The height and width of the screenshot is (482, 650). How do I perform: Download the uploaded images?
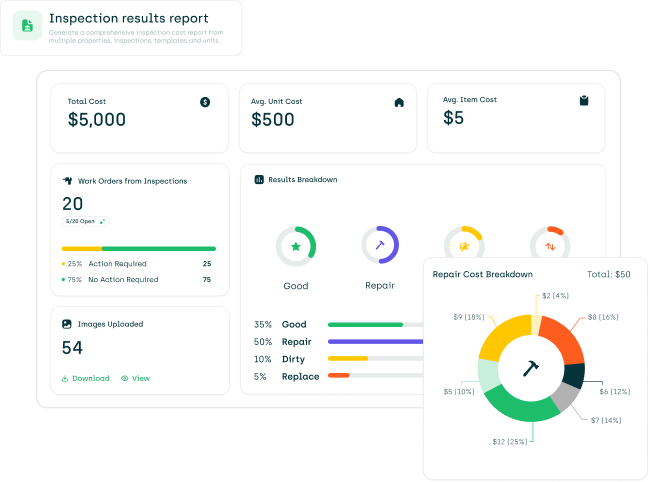(x=86, y=379)
